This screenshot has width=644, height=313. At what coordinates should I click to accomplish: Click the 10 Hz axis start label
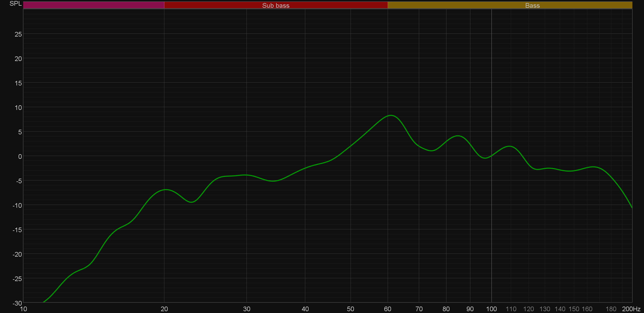23,309
